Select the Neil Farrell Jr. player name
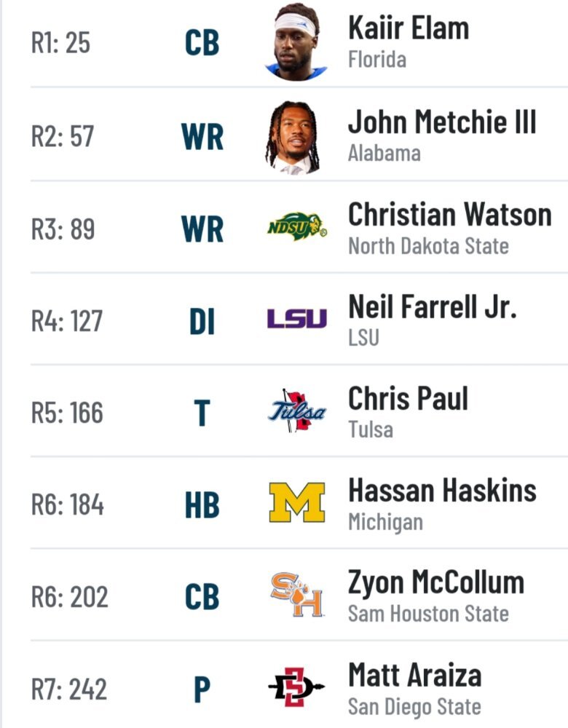 [x=433, y=307]
